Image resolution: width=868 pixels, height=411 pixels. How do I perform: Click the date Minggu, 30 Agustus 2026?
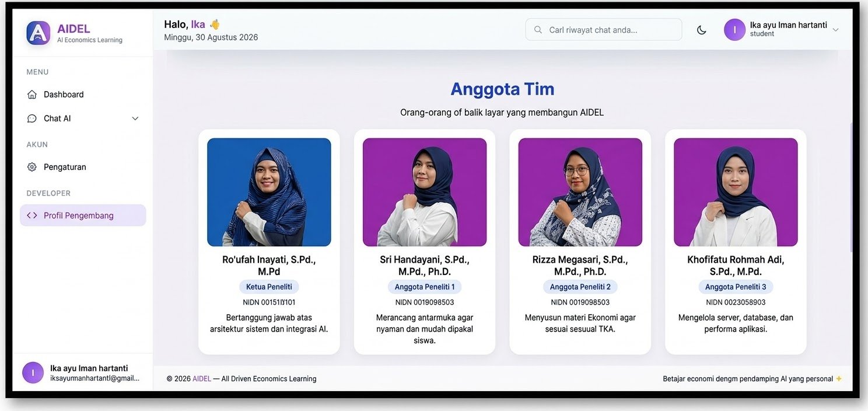pyautogui.click(x=211, y=37)
